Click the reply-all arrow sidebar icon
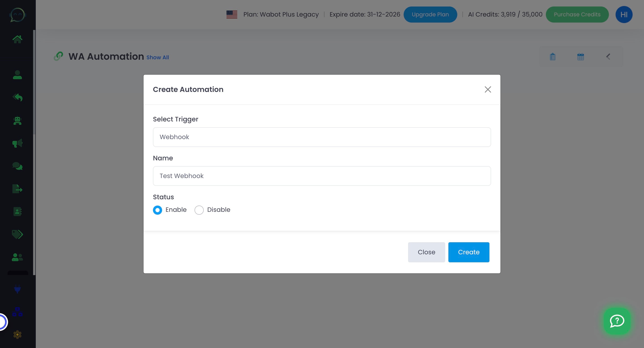Viewport: 644px width, 348px height. (17, 97)
